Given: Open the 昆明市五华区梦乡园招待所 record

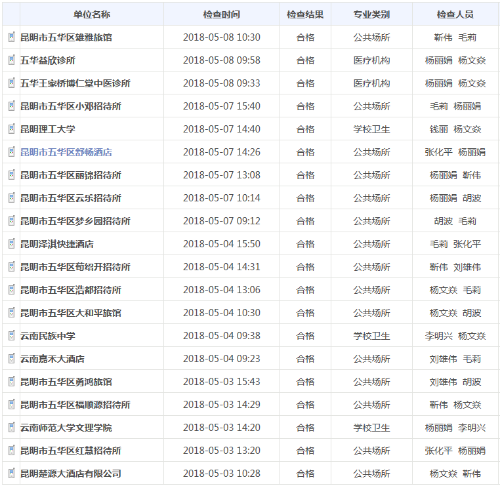Looking at the screenshot, I should [75, 221].
